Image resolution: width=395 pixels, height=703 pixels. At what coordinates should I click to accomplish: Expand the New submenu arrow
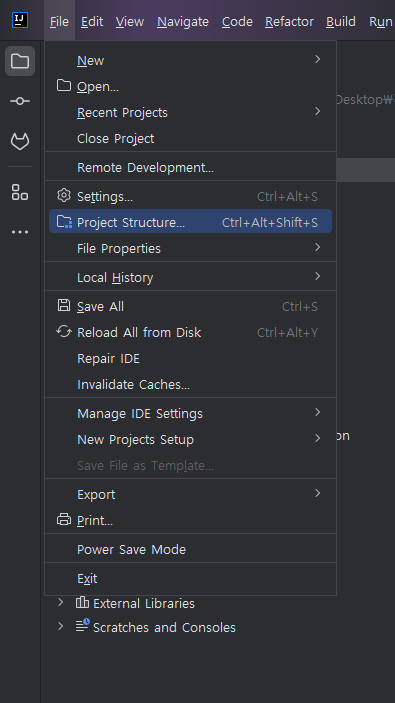pos(317,59)
